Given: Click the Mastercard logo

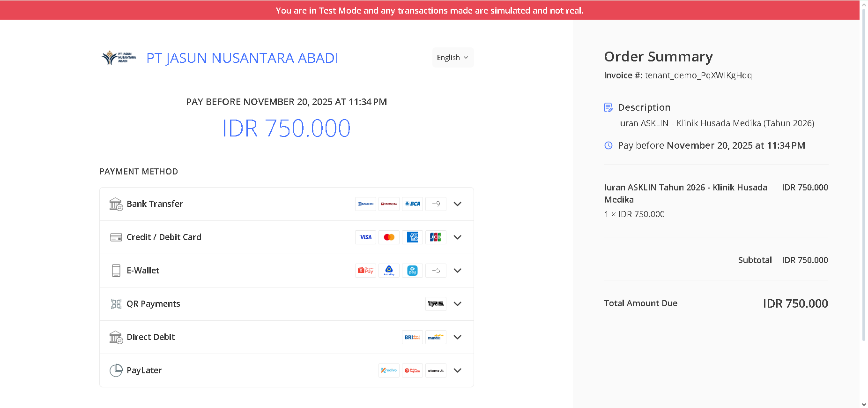Looking at the screenshot, I should click(389, 237).
